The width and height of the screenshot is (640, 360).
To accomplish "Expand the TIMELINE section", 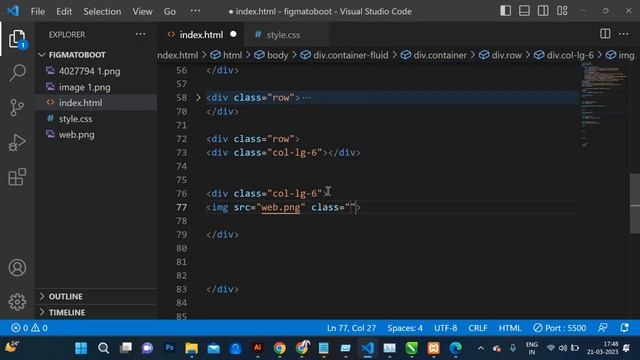I will [x=67, y=312].
